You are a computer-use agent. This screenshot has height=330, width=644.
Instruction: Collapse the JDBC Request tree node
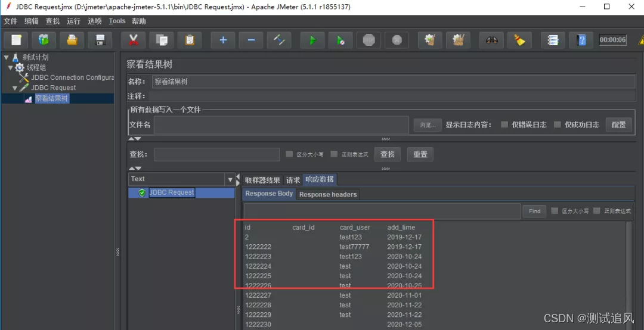pyautogui.click(x=15, y=88)
